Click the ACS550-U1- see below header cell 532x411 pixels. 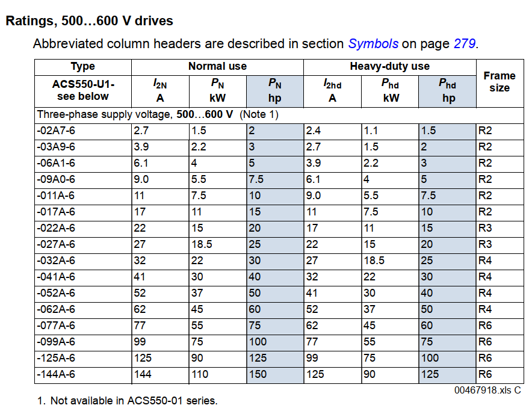(x=83, y=91)
